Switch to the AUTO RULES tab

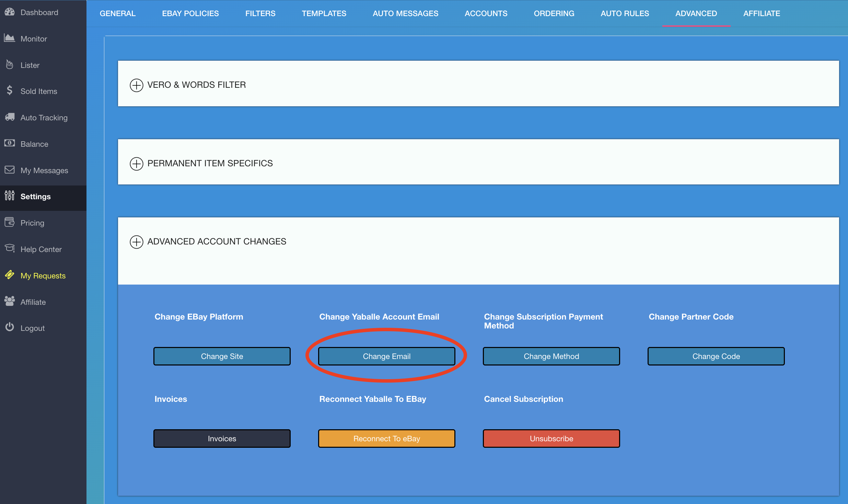click(625, 13)
